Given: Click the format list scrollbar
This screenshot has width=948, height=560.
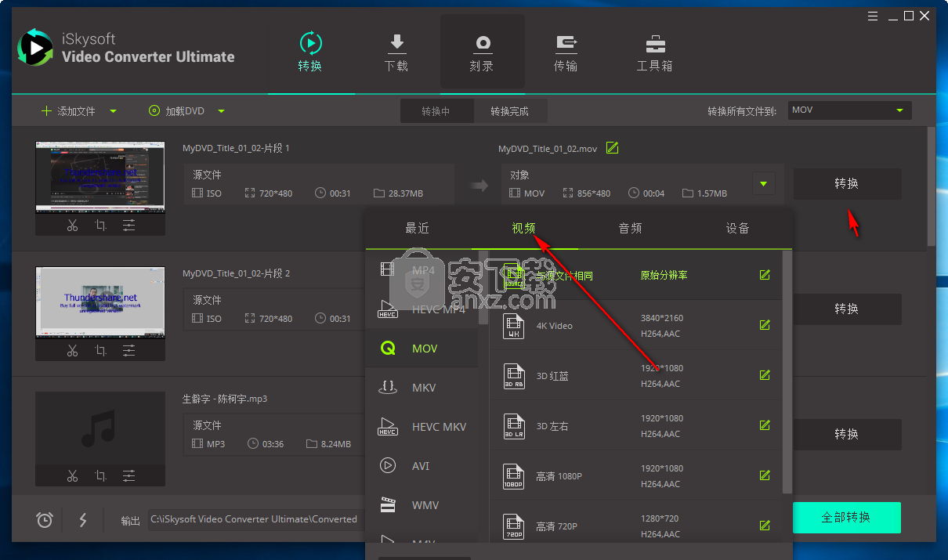Looking at the screenshot, I should tap(484, 287).
